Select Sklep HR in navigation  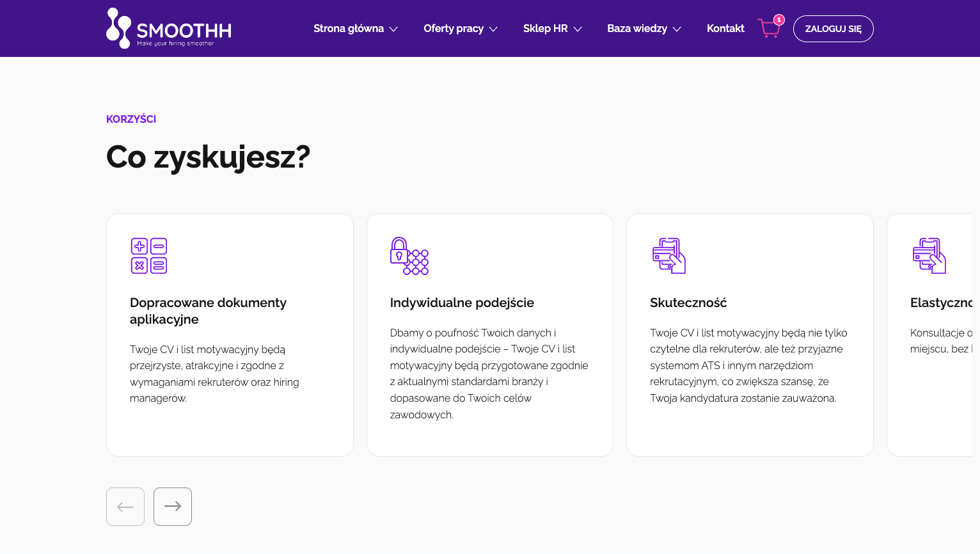[x=545, y=29]
